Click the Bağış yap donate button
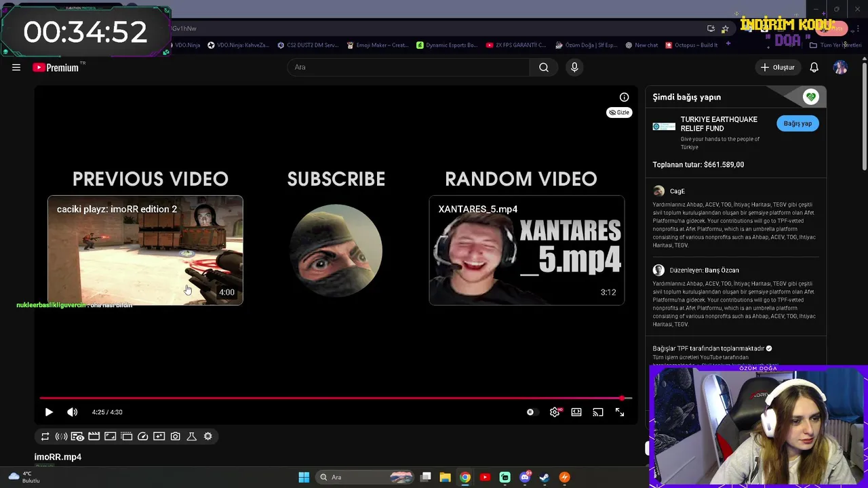The image size is (868, 488). [x=797, y=123]
